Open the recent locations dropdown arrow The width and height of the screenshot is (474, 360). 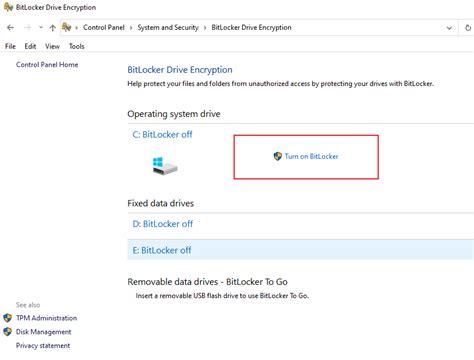coord(41,28)
